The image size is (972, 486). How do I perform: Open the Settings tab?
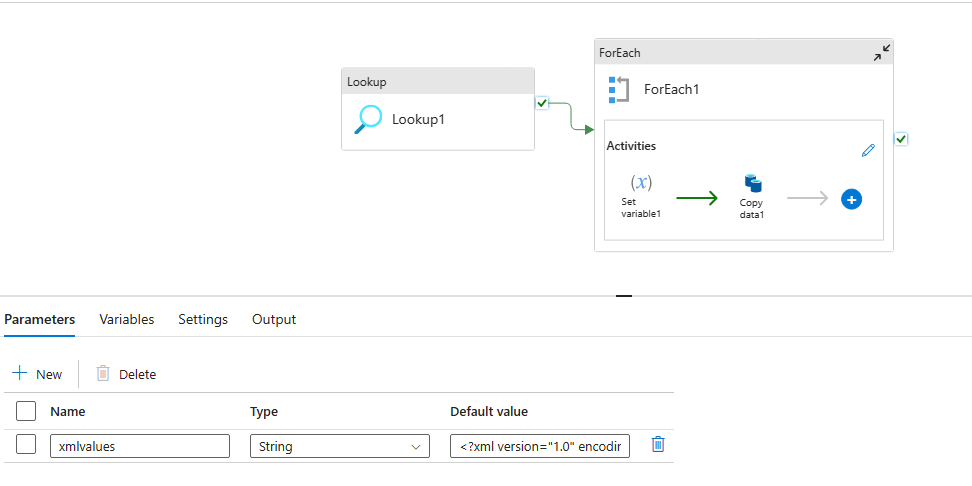pyautogui.click(x=203, y=319)
